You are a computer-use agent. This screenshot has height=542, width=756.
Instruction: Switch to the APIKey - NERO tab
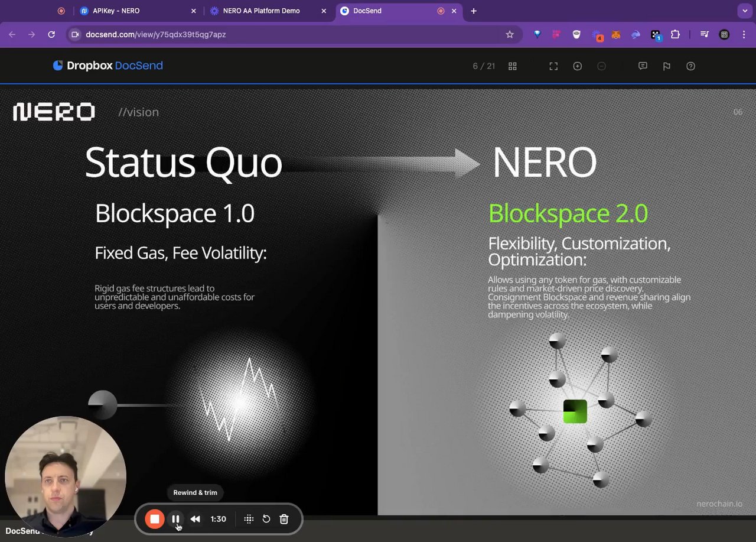[139, 11]
